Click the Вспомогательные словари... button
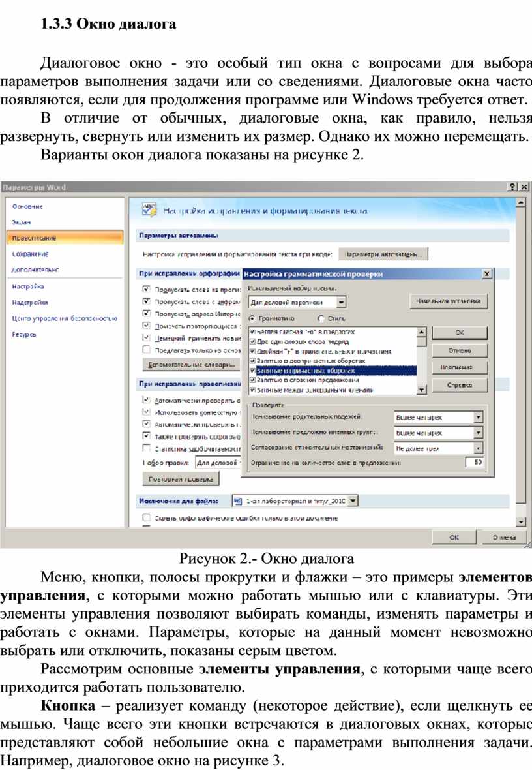This screenshot has width=532, height=770. (192, 364)
